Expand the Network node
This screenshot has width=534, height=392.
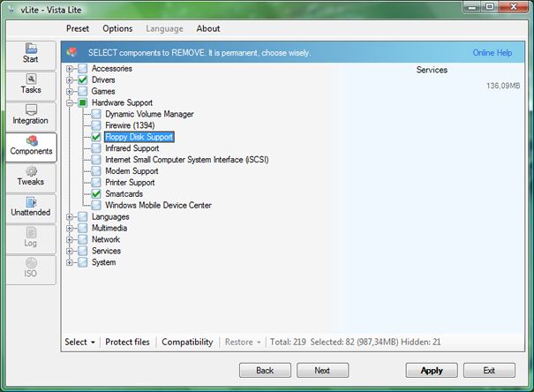pyautogui.click(x=70, y=239)
